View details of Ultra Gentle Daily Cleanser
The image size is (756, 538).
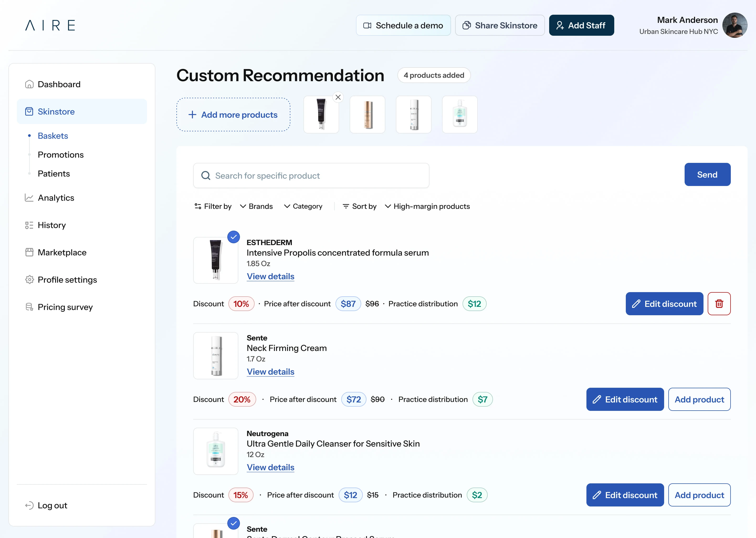click(270, 467)
